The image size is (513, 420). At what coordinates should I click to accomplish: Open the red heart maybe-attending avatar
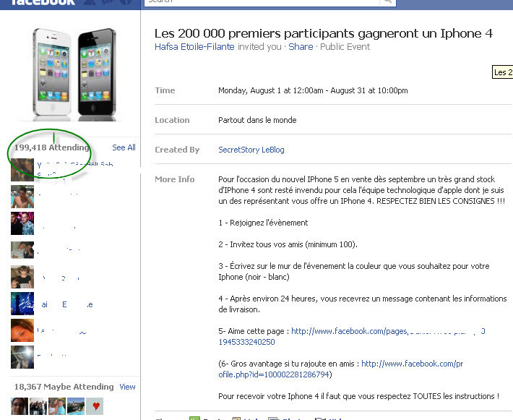[x=95, y=406]
